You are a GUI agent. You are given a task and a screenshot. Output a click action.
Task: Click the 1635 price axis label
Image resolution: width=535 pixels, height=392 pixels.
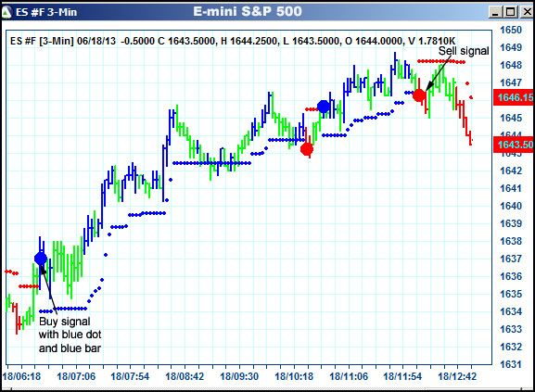(511, 294)
